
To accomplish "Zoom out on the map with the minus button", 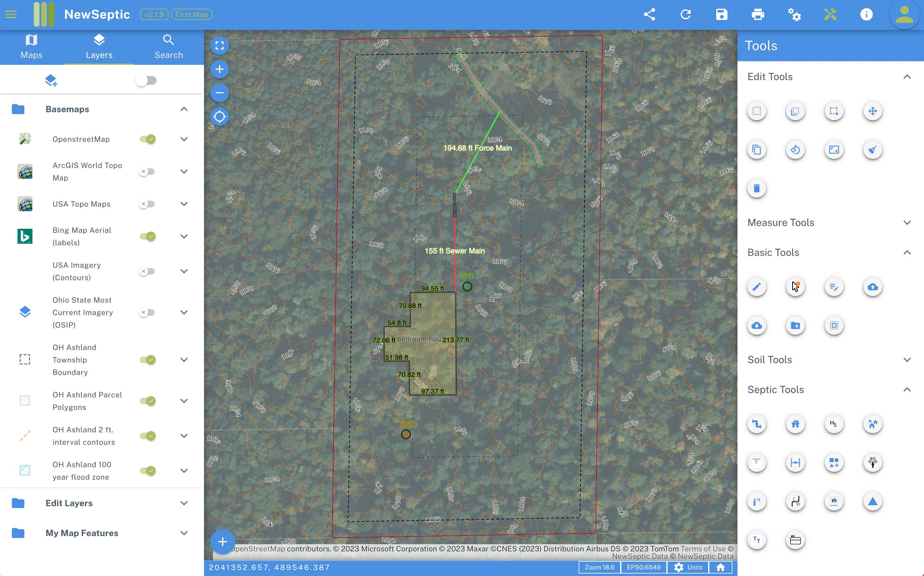I will coord(220,93).
